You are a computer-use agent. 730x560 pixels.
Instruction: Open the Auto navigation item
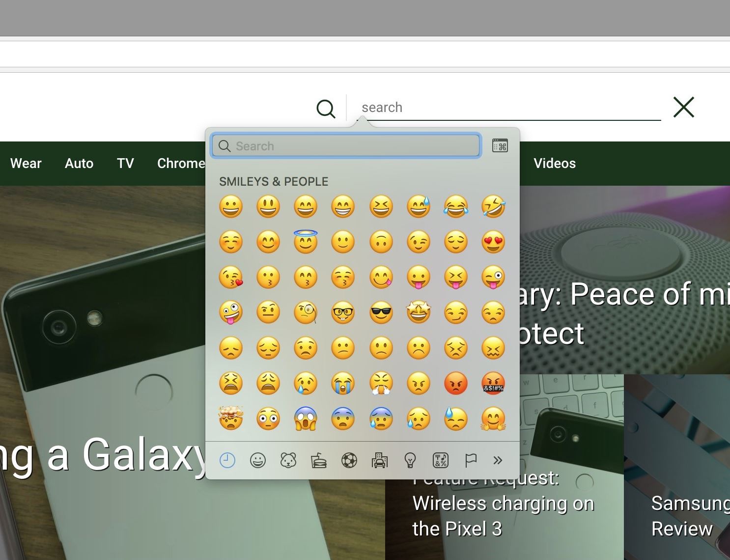coord(79,164)
